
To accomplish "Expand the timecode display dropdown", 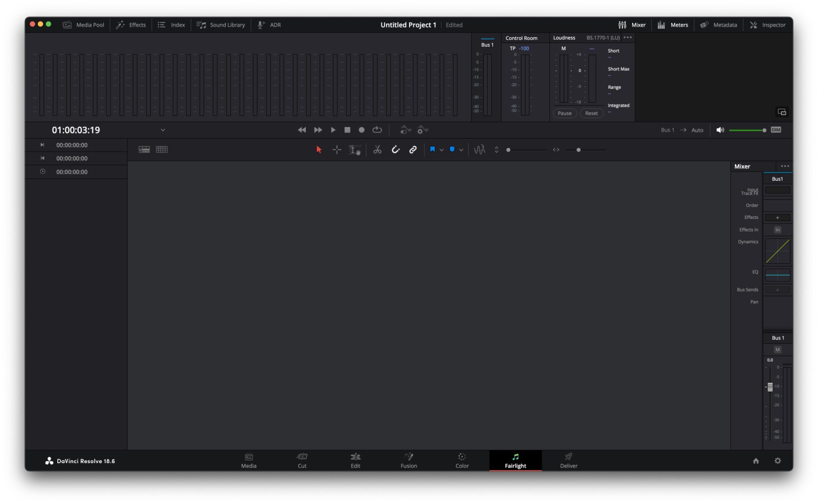I will [163, 130].
